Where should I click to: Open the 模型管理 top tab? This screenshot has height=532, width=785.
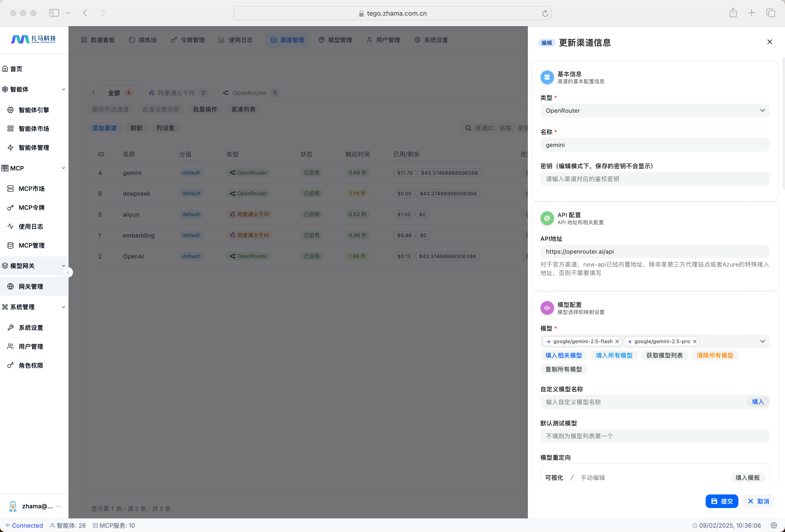coord(335,40)
